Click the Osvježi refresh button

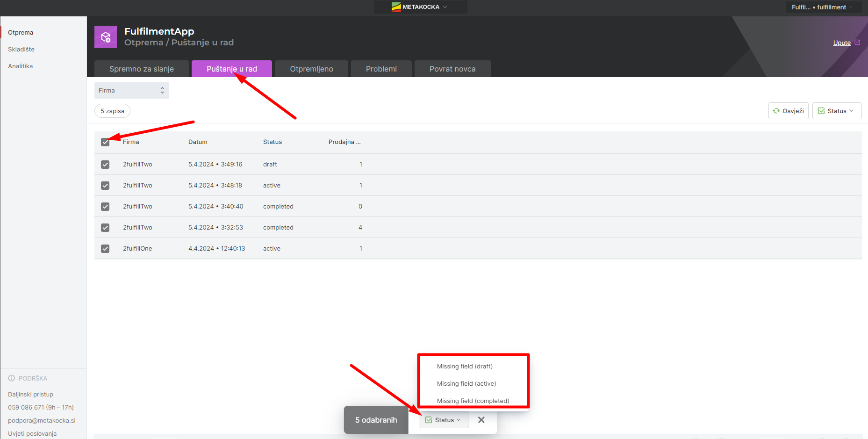789,111
